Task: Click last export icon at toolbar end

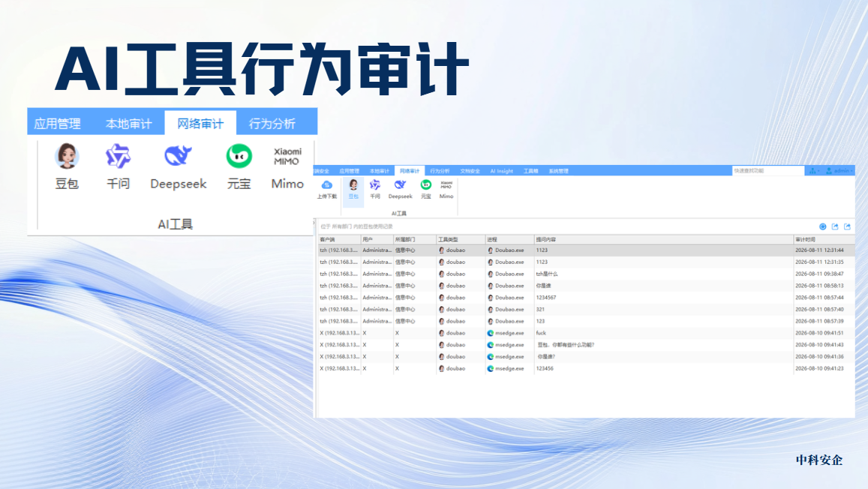Action: click(x=847, y=226)
